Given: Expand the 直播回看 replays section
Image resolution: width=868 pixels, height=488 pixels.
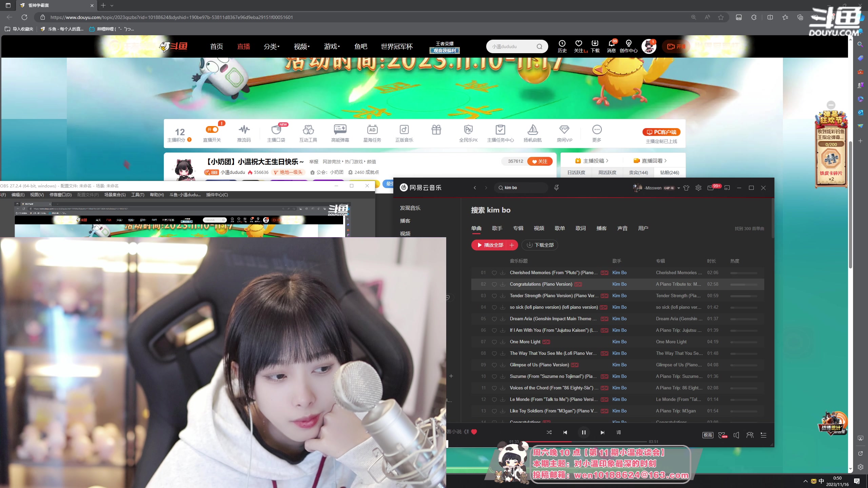Looking at the screenshot, I should [650, 161].
